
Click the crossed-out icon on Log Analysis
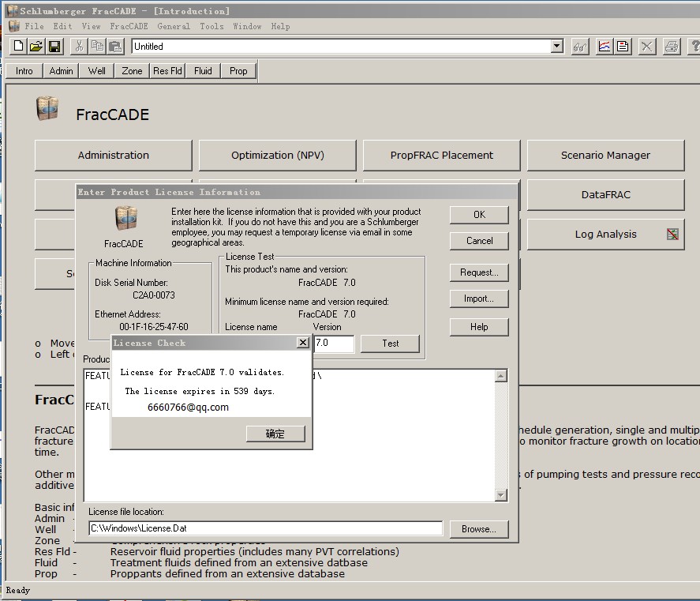[x=672, y=234]
